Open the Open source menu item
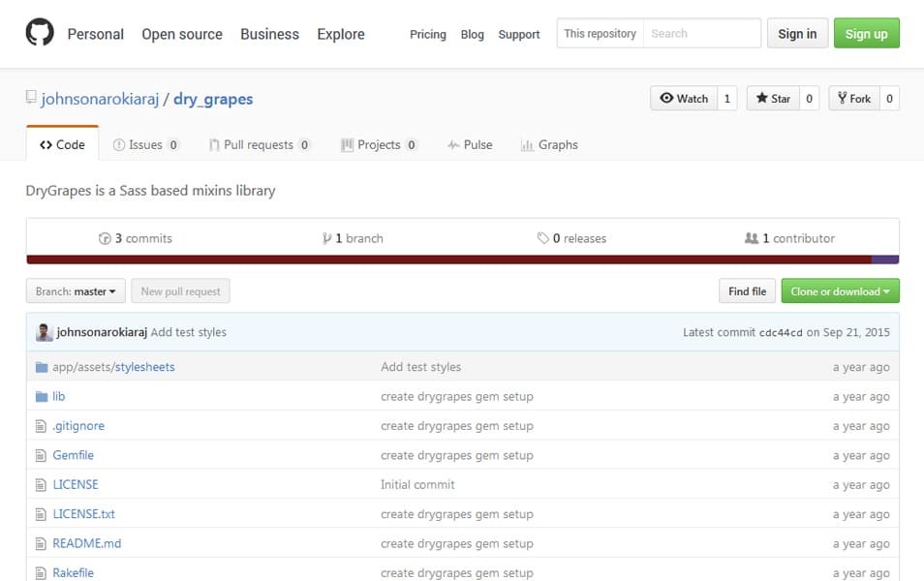The image size is (924, 581). (182, 34)
